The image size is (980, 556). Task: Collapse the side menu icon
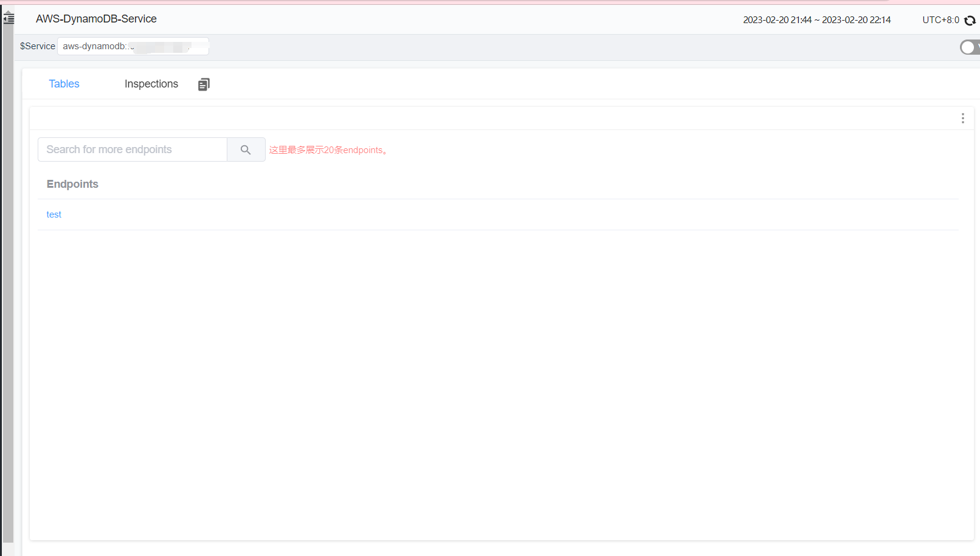pos(9,18)
